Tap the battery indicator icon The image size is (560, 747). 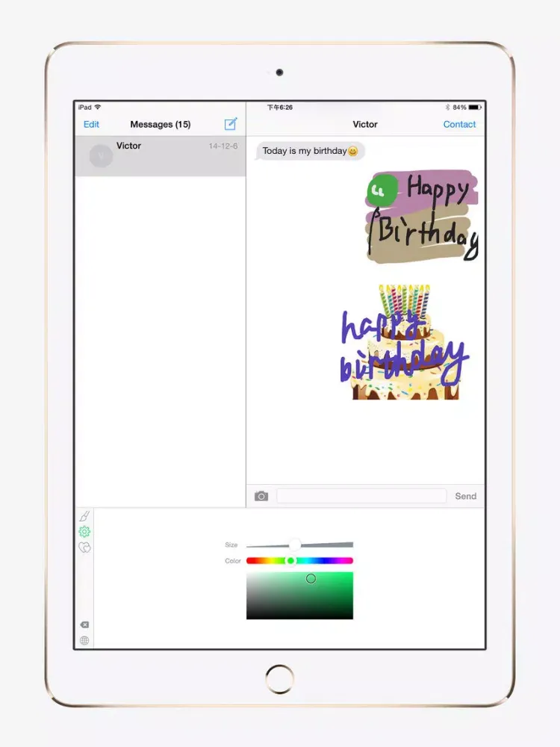coord(475,107)
